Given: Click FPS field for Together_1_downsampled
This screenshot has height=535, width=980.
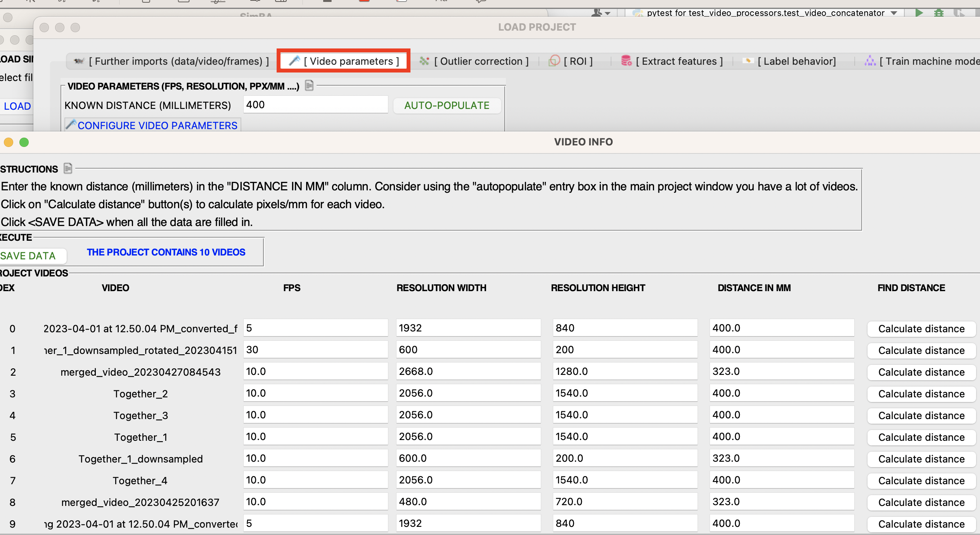Looking at the screenshot, I should [315, 458].
